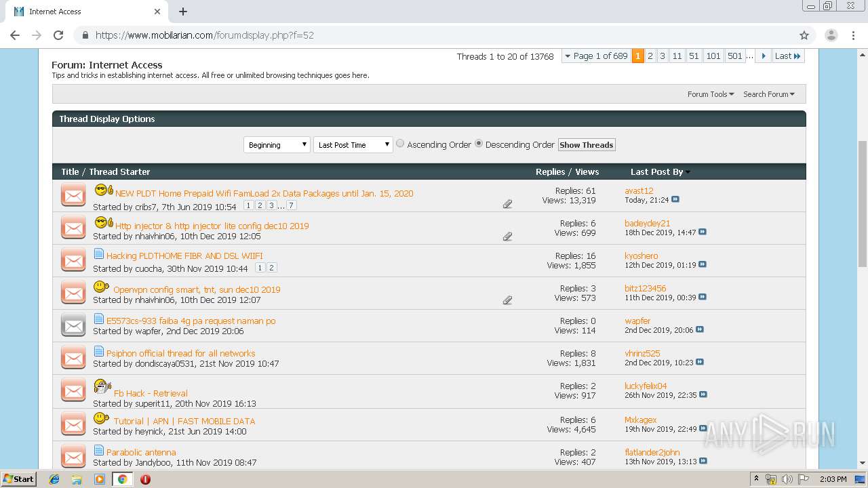Jump to page 2 of threads
868x488 pixels.
point(650,56)
